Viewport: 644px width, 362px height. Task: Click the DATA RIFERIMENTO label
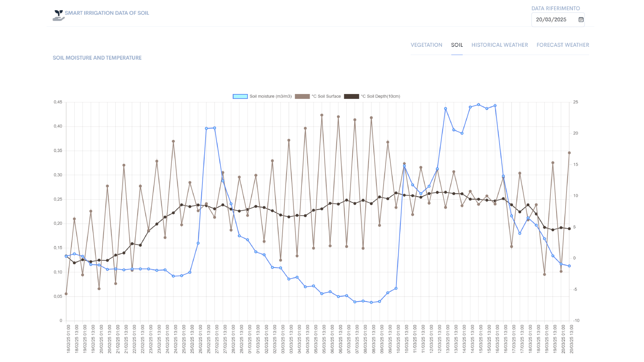click(x=555, y=9)
